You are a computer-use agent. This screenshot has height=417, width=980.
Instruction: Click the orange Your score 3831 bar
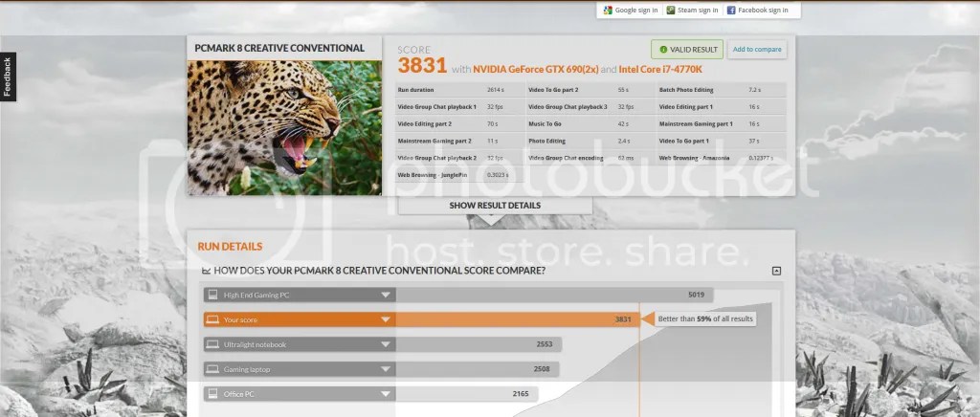tap(422, 319)
